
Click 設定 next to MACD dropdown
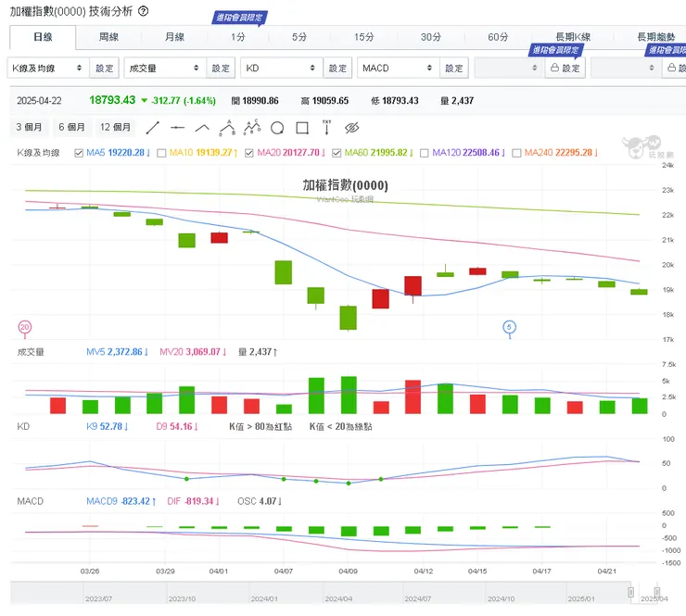pos(454,69)
